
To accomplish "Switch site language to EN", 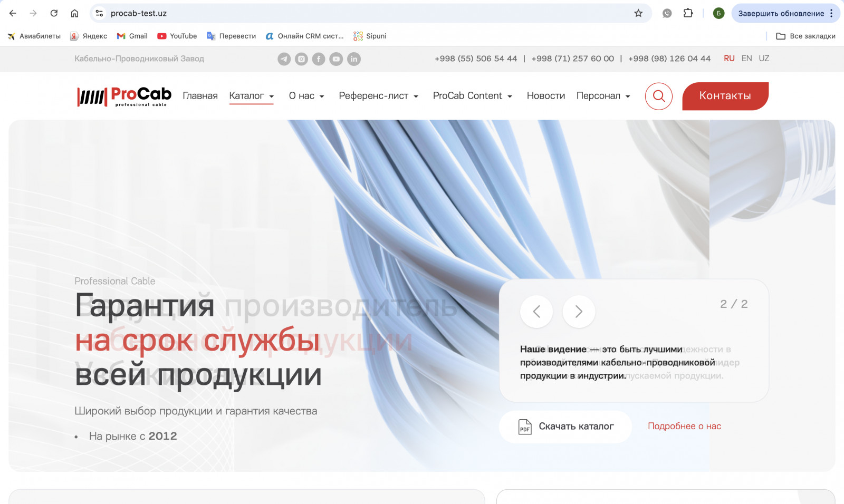I will (746, 59).
